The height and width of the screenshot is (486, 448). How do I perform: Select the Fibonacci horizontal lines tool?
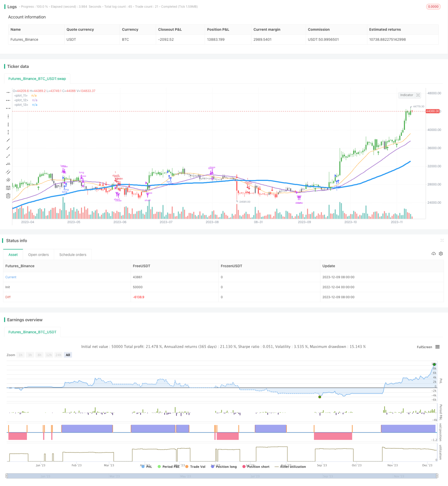(8, 188)
